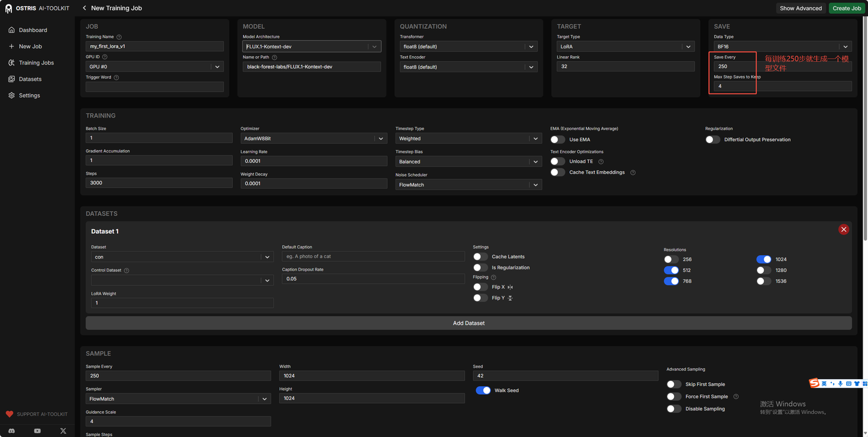
Task: Click the help icon beside Control Dataset
Action: point(127,270)
